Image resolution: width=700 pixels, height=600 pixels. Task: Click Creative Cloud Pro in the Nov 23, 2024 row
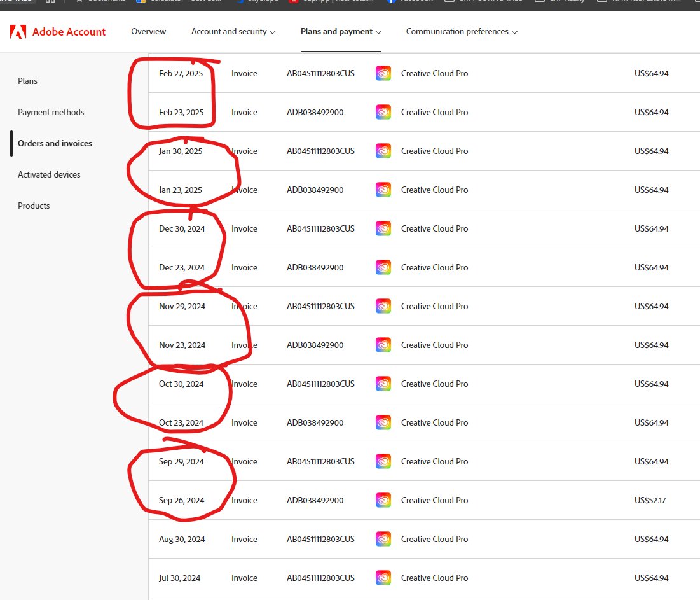[434, 345]
